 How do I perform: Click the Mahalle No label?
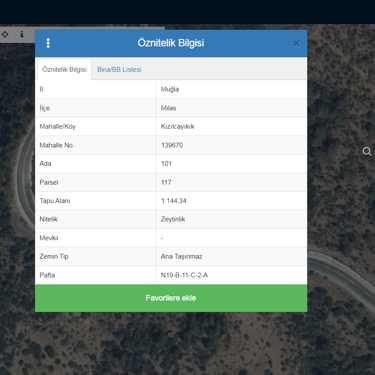[56, 145]
